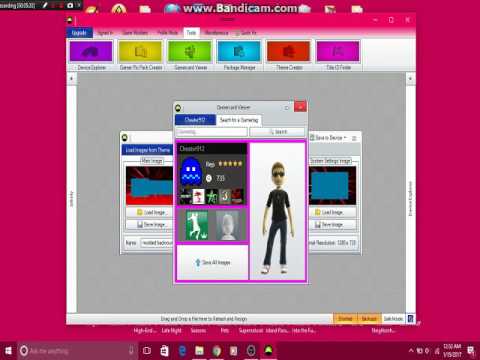
Task: Open Chrome from the taskbar
Action: (x=217, y=351)
